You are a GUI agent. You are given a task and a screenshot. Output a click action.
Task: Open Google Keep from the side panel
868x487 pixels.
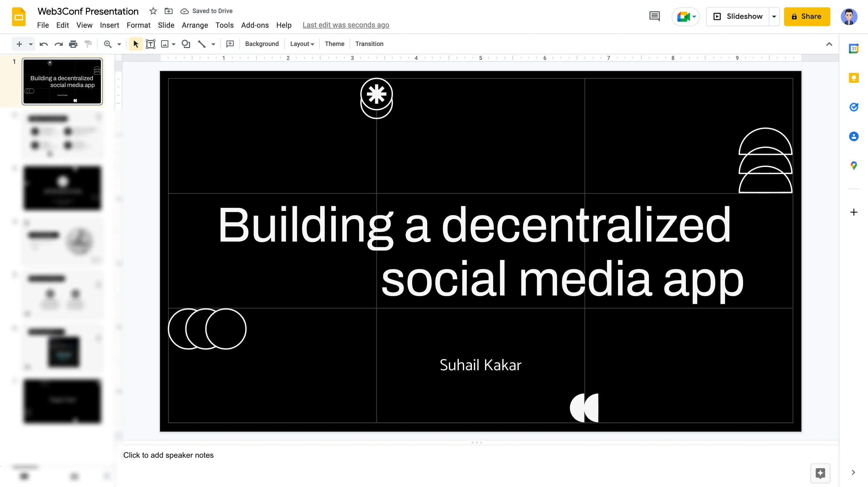click(854, 77)
